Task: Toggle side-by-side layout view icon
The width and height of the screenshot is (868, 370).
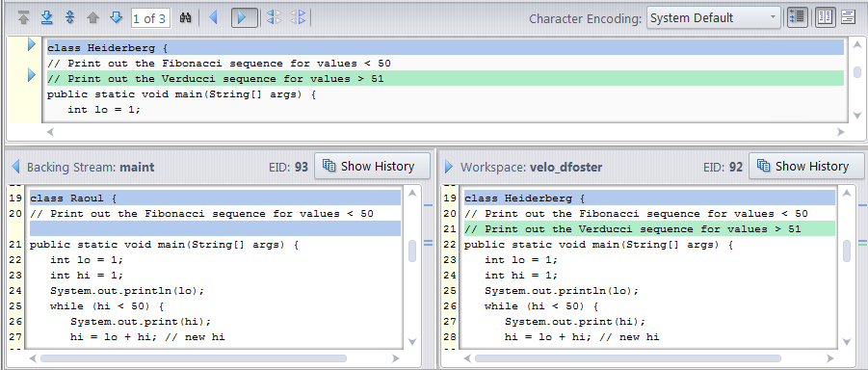Action: [x=826, y=17]
